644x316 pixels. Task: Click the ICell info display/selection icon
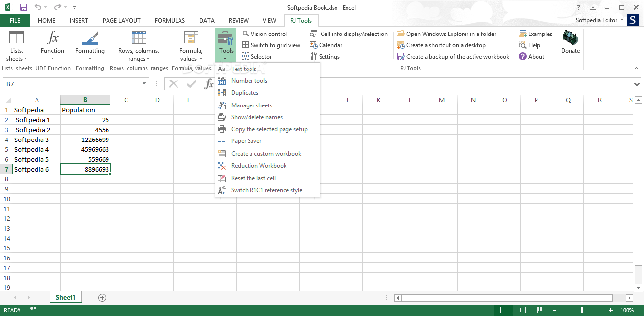coord(314,34)
